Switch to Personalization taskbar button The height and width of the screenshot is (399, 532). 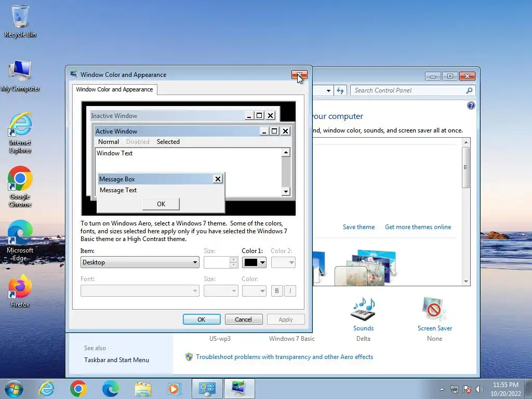click(x=240, y=389)
